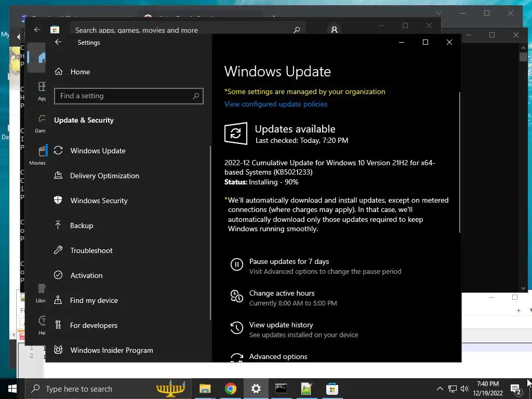Click scroll down arrow in background window
This screenshot has width=532, height=399.
click(523, 288)
